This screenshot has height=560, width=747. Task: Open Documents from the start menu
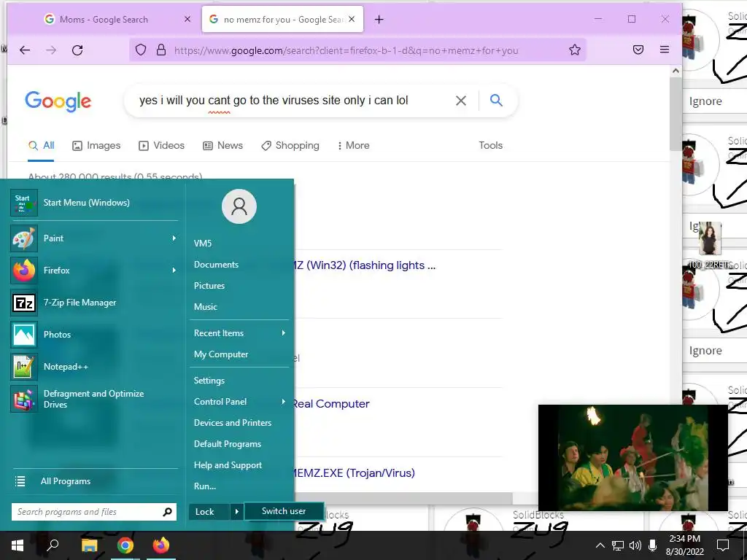(216, 265)
